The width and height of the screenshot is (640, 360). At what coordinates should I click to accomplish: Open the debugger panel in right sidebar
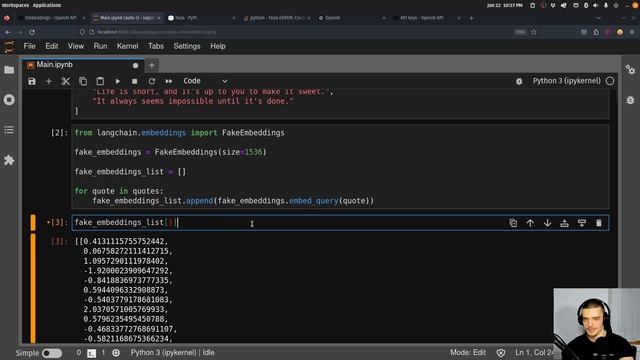point(630,100)
